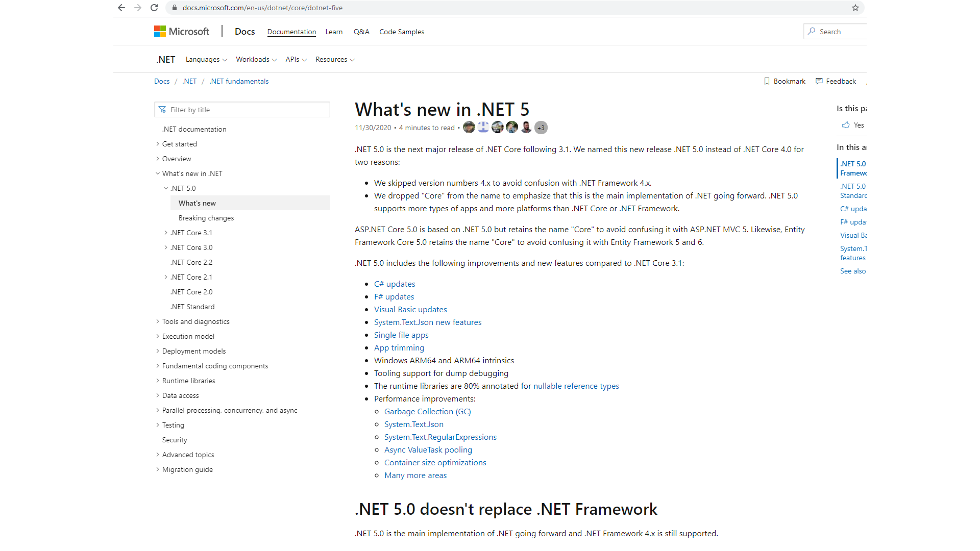Viewport: 980px width, 551px height.
Task: Click the browser refresh/reload icon
Action: [x=153, y=8]
